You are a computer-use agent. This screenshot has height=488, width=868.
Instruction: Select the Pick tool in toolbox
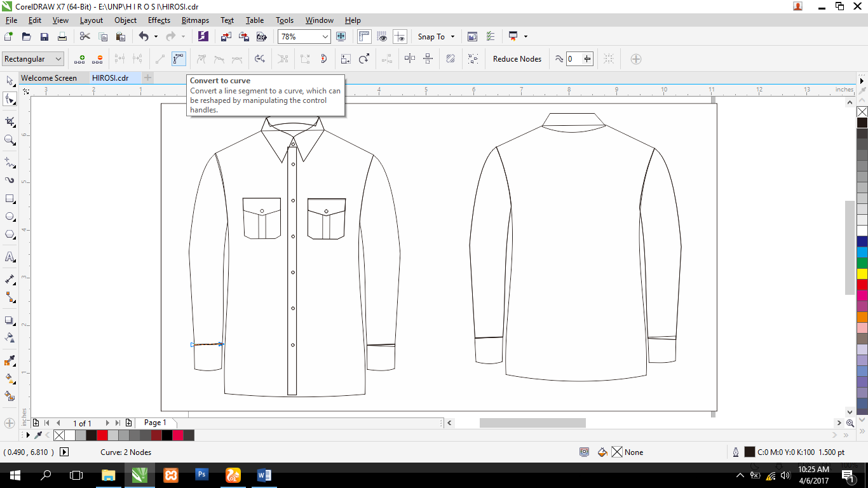(x=10, y=81)
